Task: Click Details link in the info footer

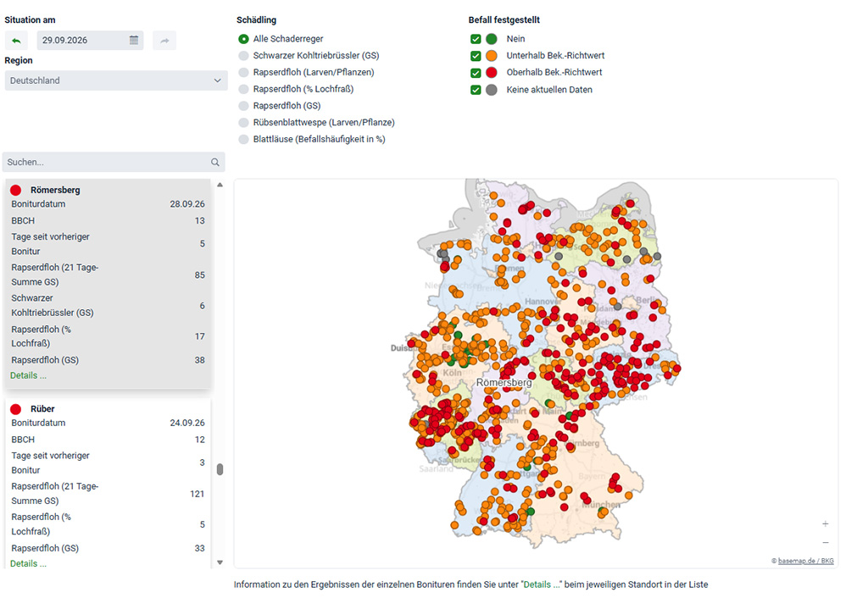Action: tap(542, 584)
